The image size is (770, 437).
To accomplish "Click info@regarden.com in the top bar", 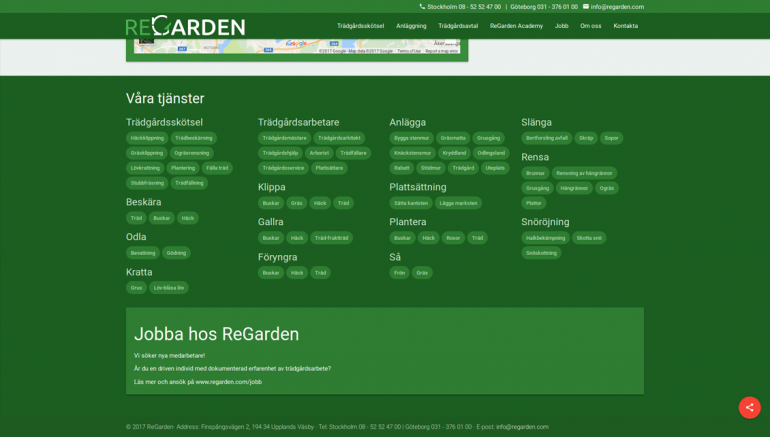I will 617,7.
